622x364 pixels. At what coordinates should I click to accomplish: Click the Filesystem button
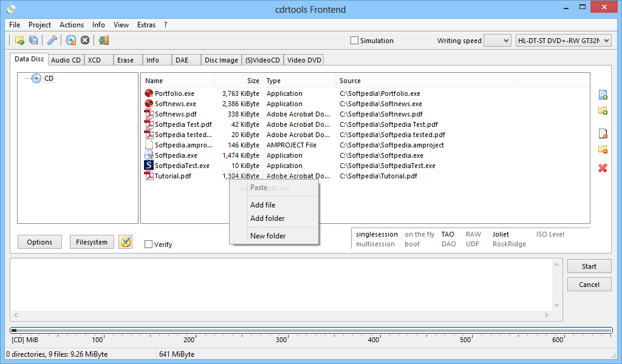[92, 242]
